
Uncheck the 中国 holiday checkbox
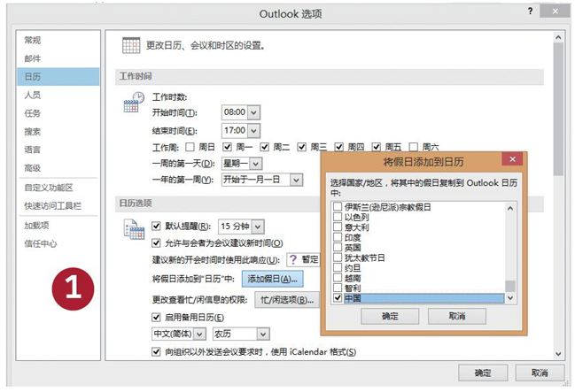(x=338, y=298)
